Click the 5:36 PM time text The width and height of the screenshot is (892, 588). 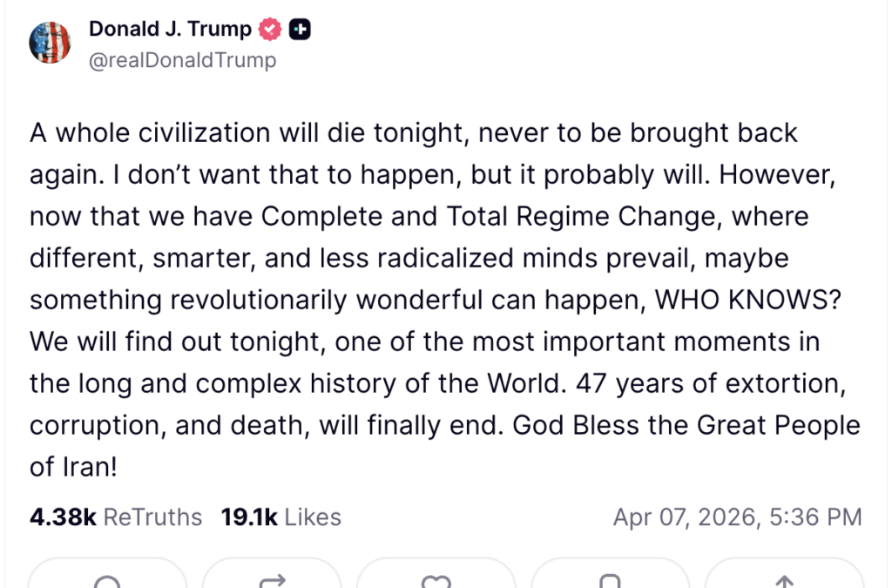pos(816,517)
